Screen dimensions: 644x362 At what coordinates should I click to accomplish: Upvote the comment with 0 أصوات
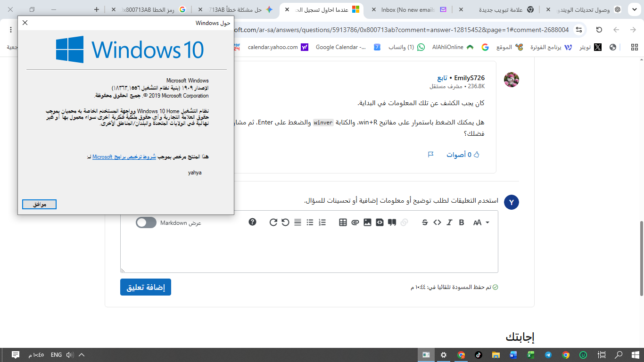(463, 154)
